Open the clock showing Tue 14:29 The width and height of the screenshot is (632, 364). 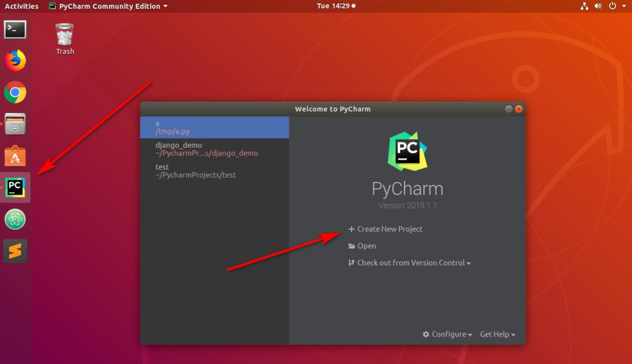pos(336,6)
